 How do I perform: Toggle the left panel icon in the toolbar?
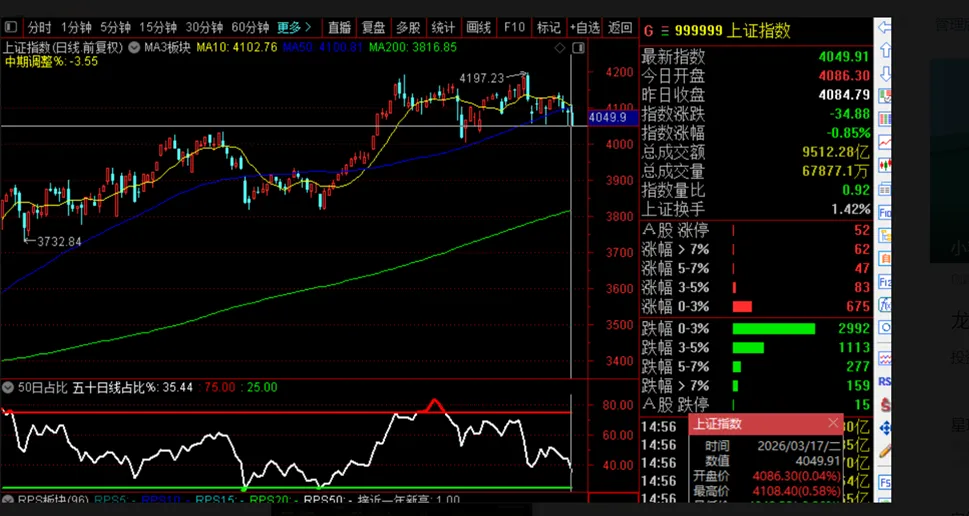11,27
